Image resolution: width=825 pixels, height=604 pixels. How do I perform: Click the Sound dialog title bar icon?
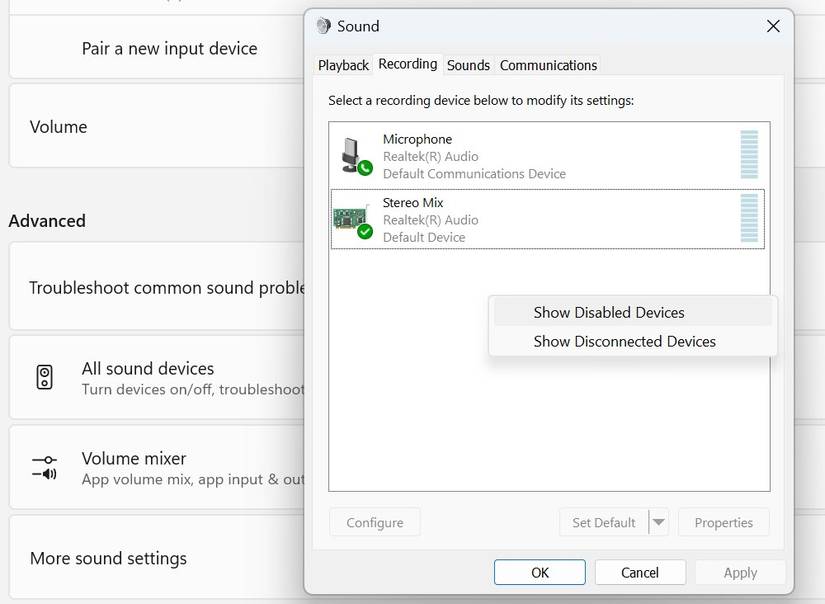click(x=322, y=26)
